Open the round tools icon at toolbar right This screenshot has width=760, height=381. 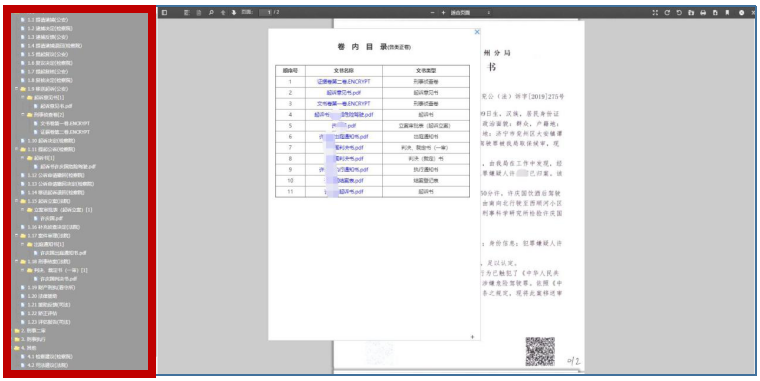coord(742,13)
